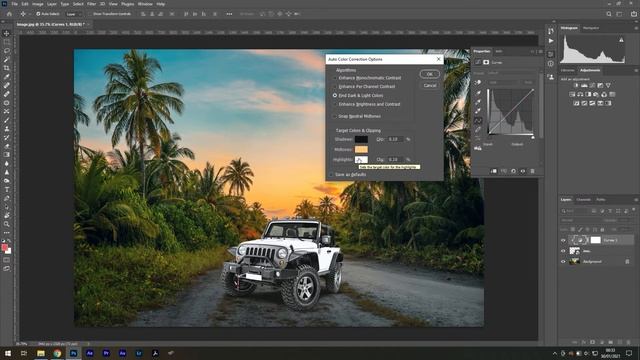Clip adjustment to layer in Properties panel

(493, 171)
